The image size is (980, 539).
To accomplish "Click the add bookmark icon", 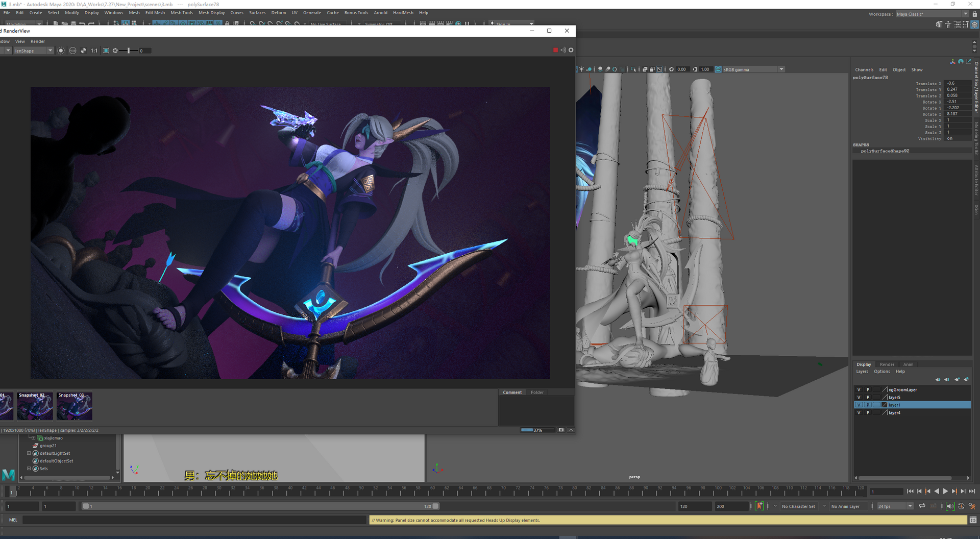I will (x=760, y=506).
